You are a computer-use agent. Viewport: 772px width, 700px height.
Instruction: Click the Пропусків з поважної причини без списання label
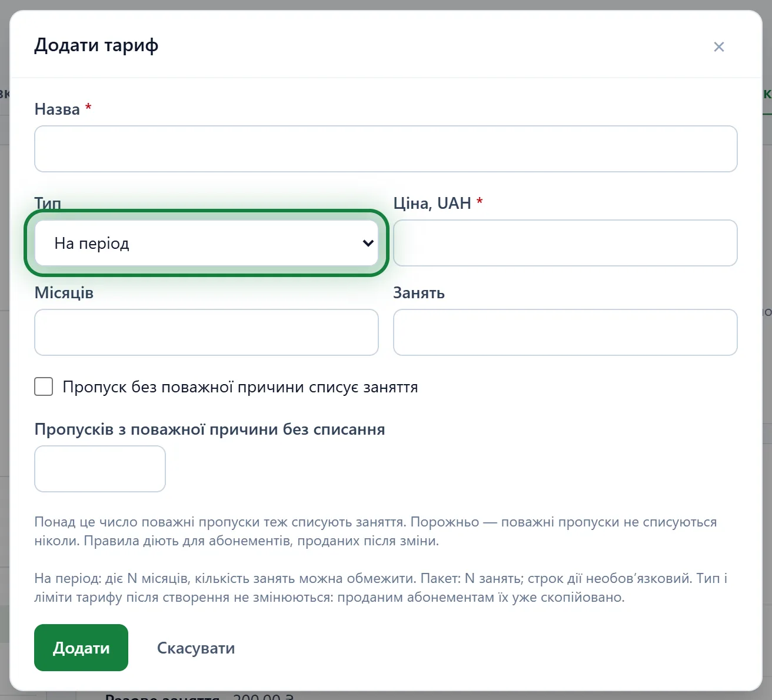pos(209,429)
